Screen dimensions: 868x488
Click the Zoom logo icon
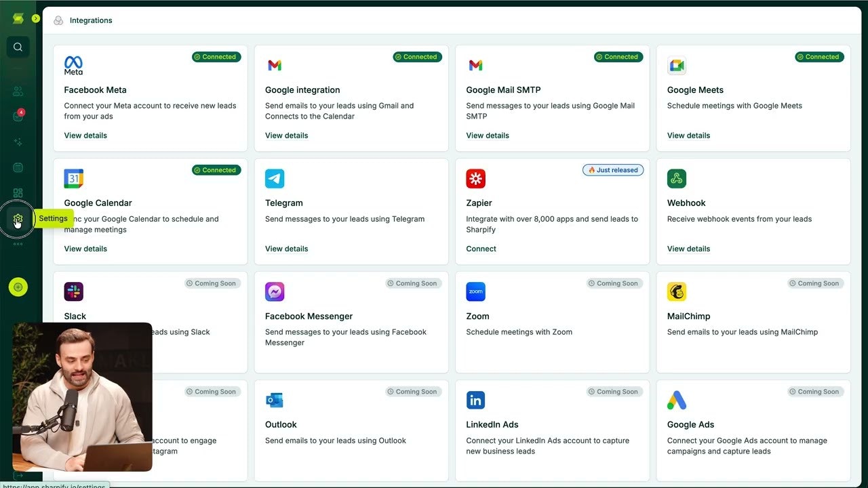(x=475, y=292)
